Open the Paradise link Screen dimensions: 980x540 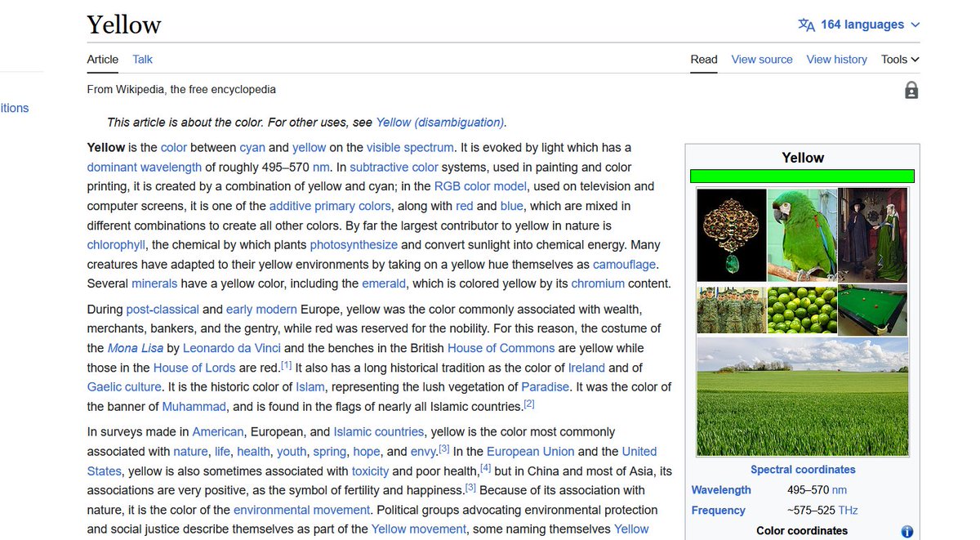(546, 387)
